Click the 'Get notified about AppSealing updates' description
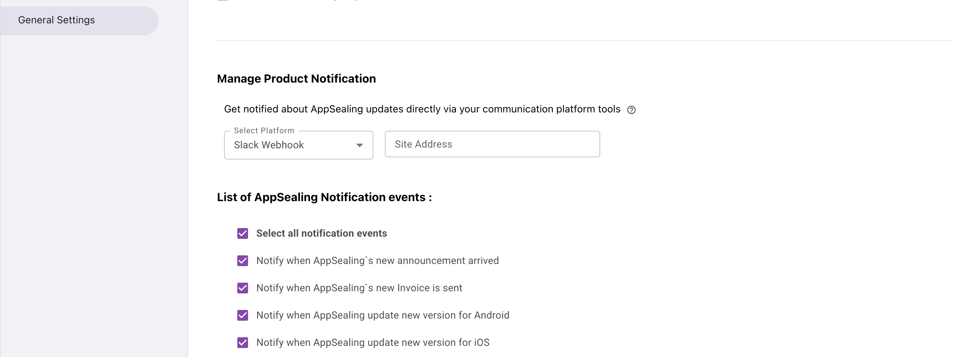Viewport: 980px width, 357px height. [x=421, y=109]
